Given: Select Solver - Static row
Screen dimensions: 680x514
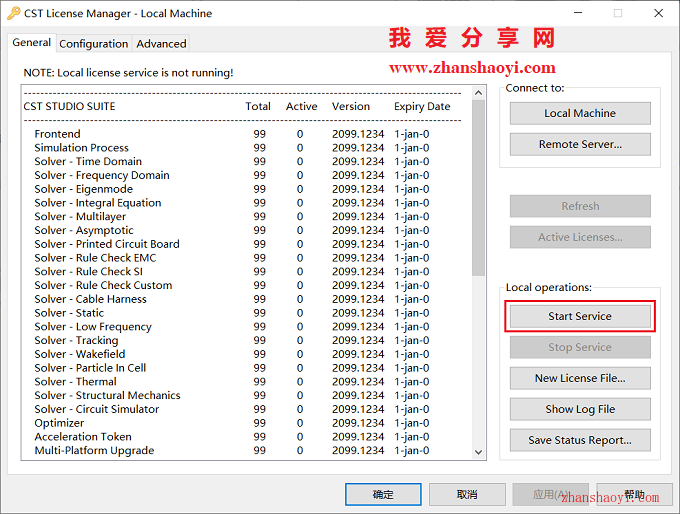Looking at the screenshot, I should 232,313.
